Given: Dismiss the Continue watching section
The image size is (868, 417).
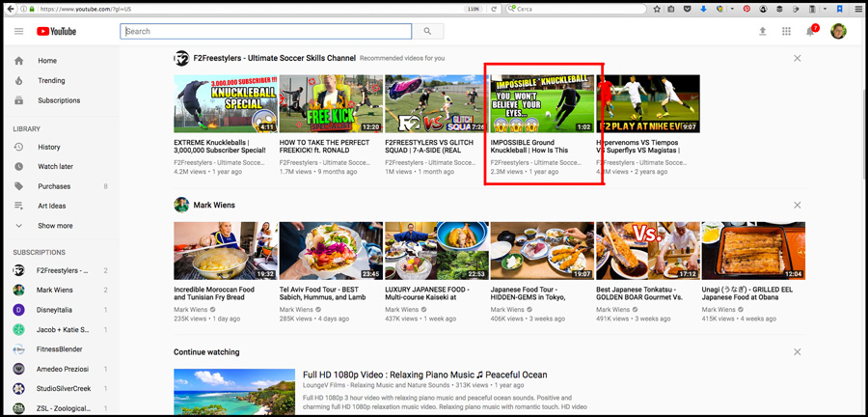Looking at the screenshot, I should pyautogui.click(x=798, y=352).
